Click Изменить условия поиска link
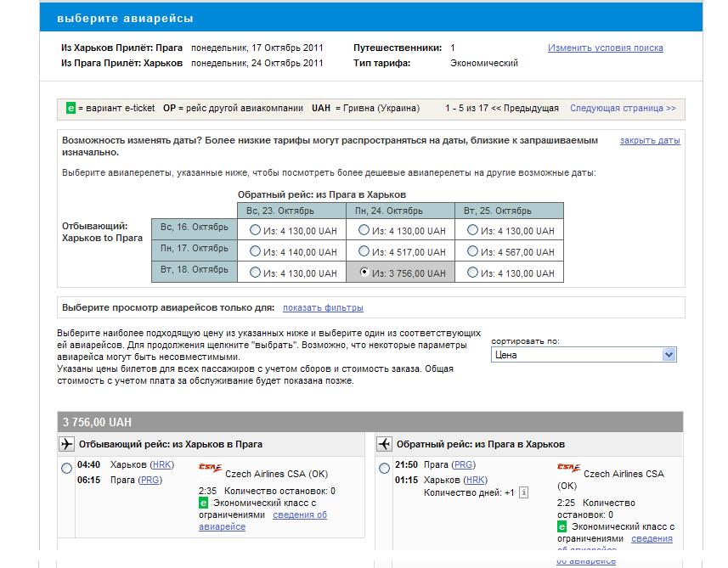Image resolution: width=728 pixels, height=568 pixels. point(605,48)
